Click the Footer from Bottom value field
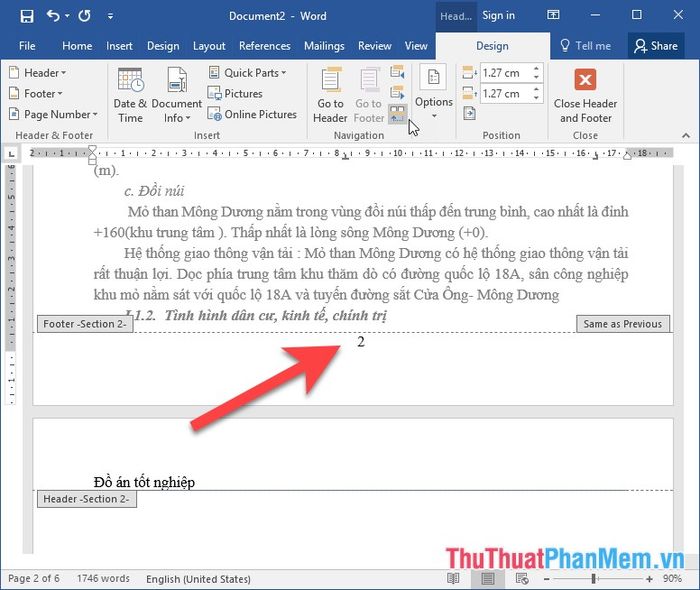 point(505,94)
